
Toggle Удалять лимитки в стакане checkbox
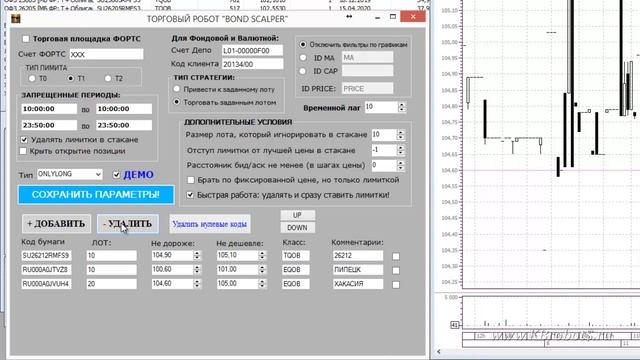click(x=24, y=140)
